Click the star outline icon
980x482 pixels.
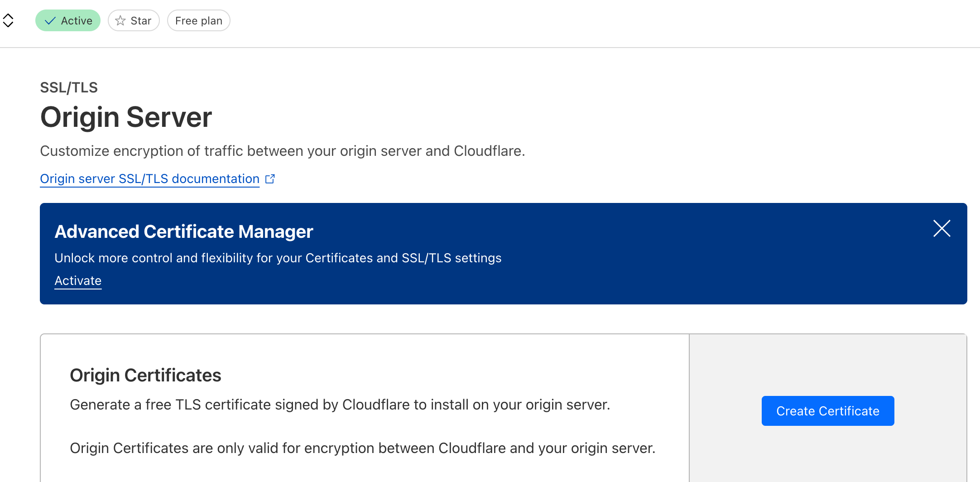[x=120, y=21]
